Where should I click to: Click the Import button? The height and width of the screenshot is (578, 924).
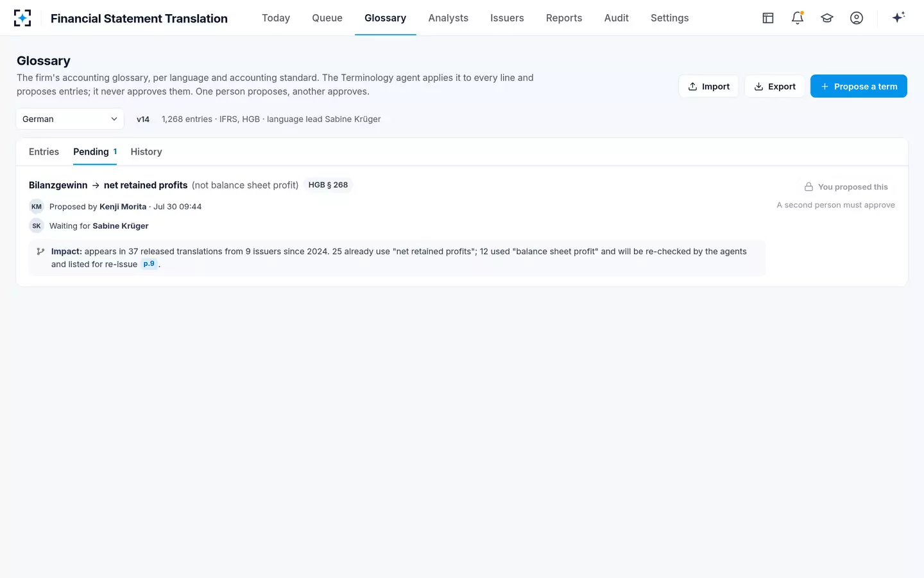pyautogui.click(x=708, y=87)
